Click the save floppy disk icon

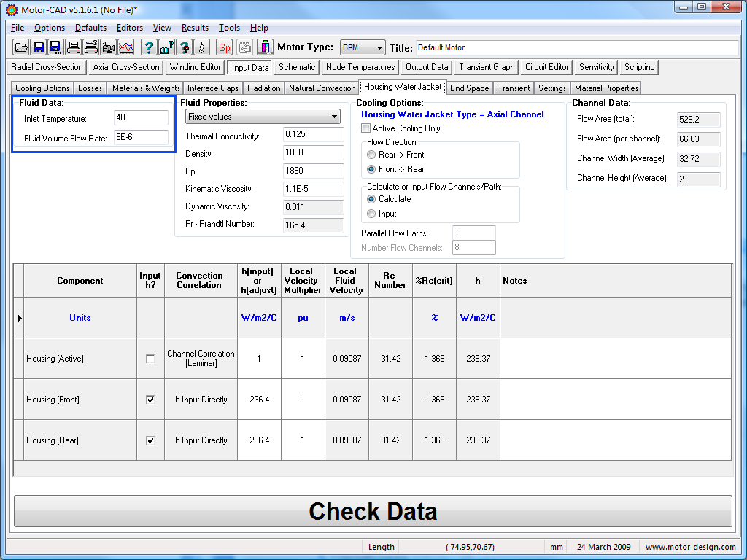click(39, 47)
